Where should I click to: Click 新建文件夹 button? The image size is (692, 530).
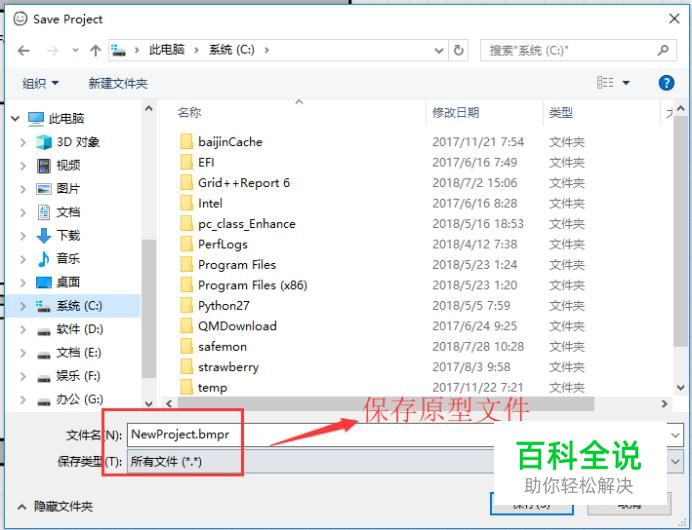tap(118, 83)
